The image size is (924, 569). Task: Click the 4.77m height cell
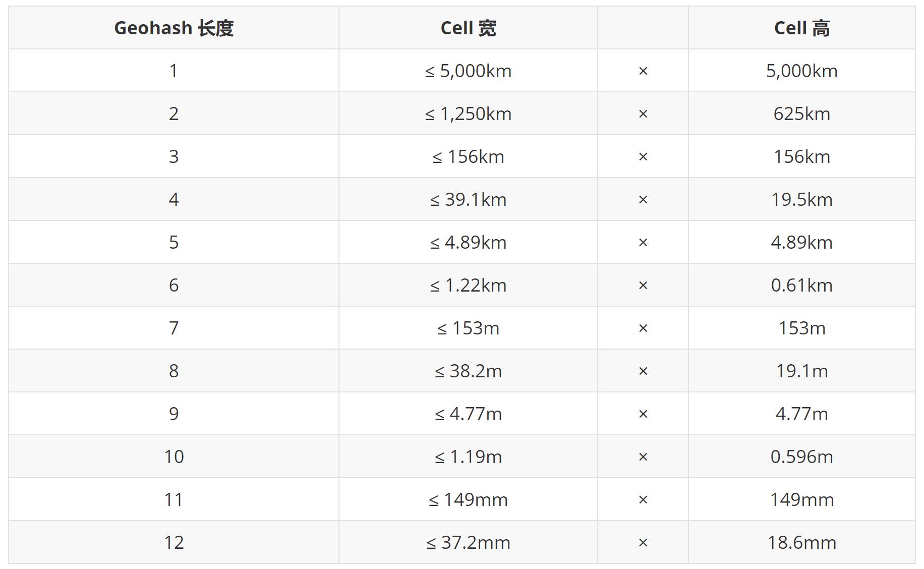tap(801, 414)
